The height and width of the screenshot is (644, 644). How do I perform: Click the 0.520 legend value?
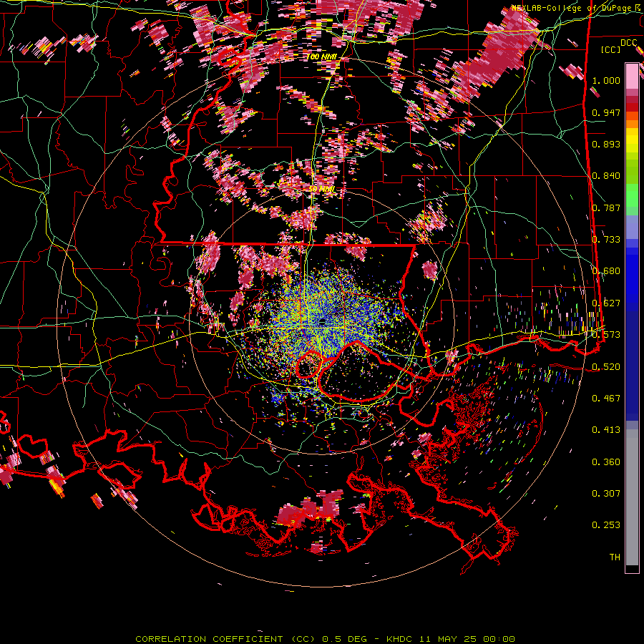[606, 366]
